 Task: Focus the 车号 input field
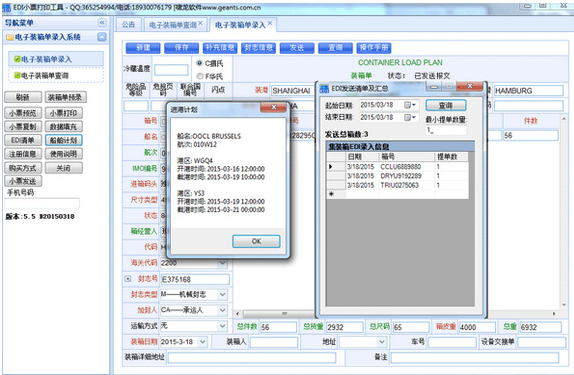pos(452,342)
